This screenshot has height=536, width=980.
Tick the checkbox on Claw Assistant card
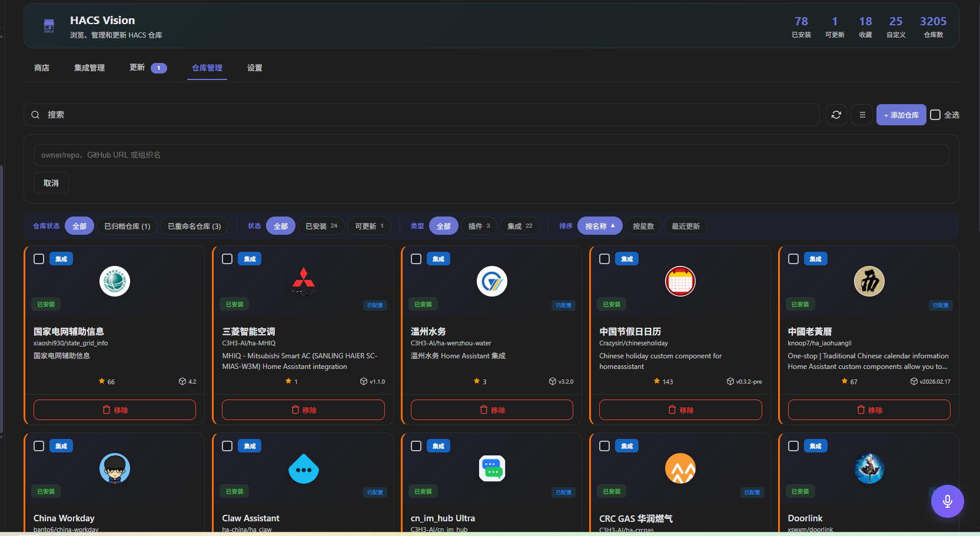227,446
